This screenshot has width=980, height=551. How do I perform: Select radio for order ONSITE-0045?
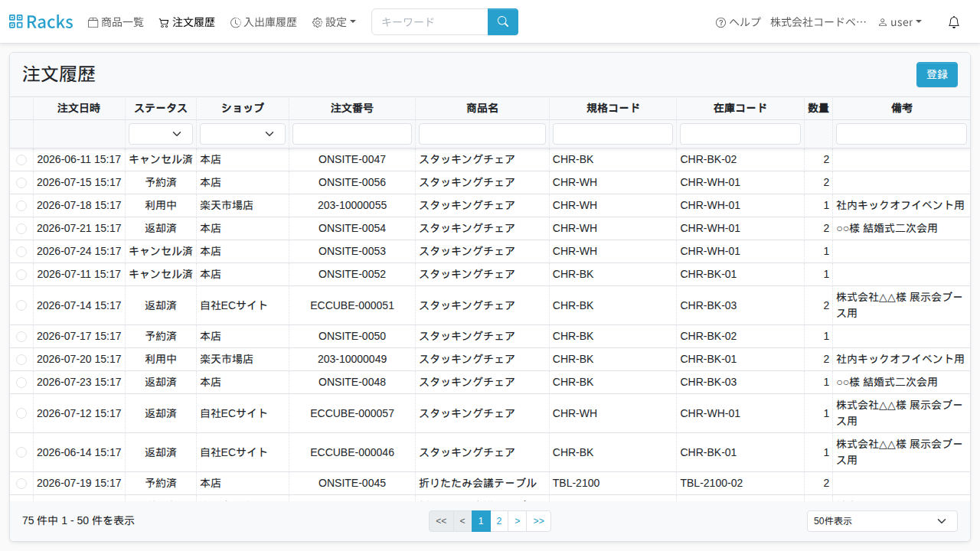pos(21,484)
